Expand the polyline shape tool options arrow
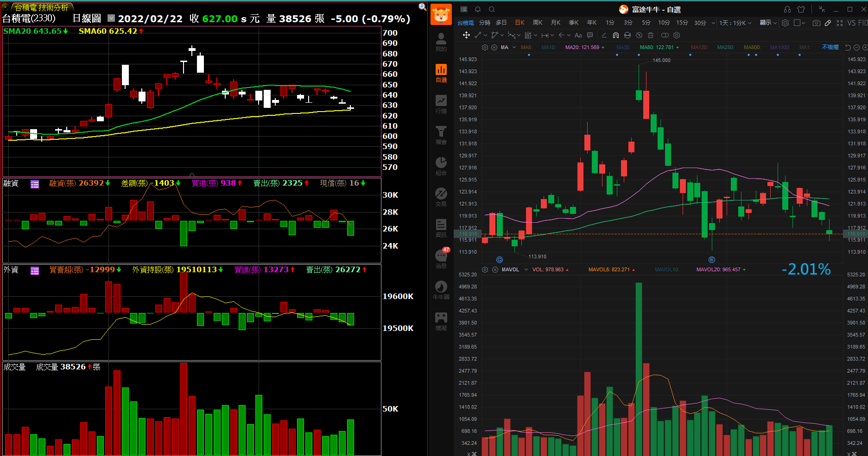 tap(502, 35)
